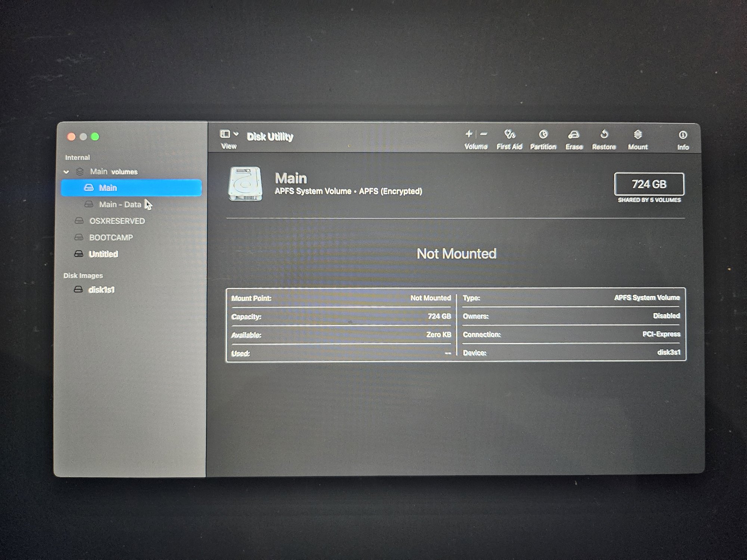This screenshot has width=747, height=560.
Task: Select the Untitled volume
Action: [103, 254]
